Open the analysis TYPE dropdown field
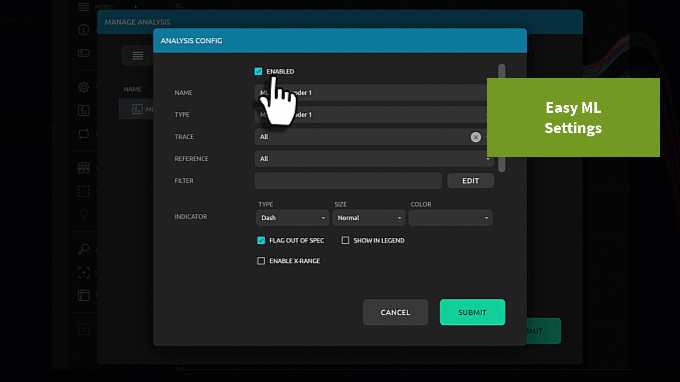The image size is (680, 382). point(374,114)
